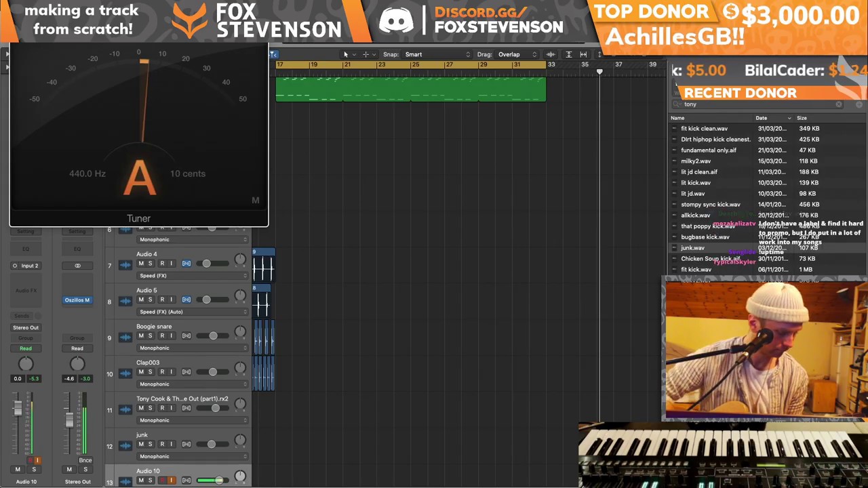Toggle Flex icon on Audio 10 track
Screen dimensions: 868x488
[186, 481]
